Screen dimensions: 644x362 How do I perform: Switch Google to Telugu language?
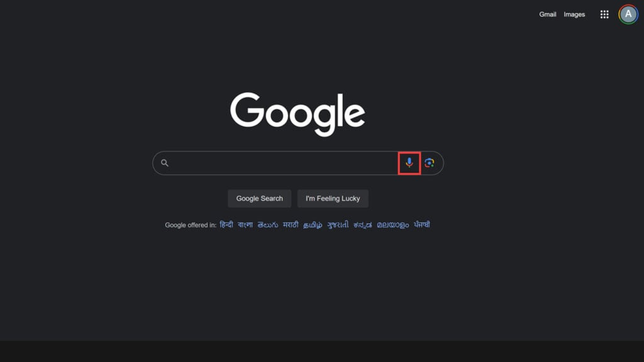[268, 224]
